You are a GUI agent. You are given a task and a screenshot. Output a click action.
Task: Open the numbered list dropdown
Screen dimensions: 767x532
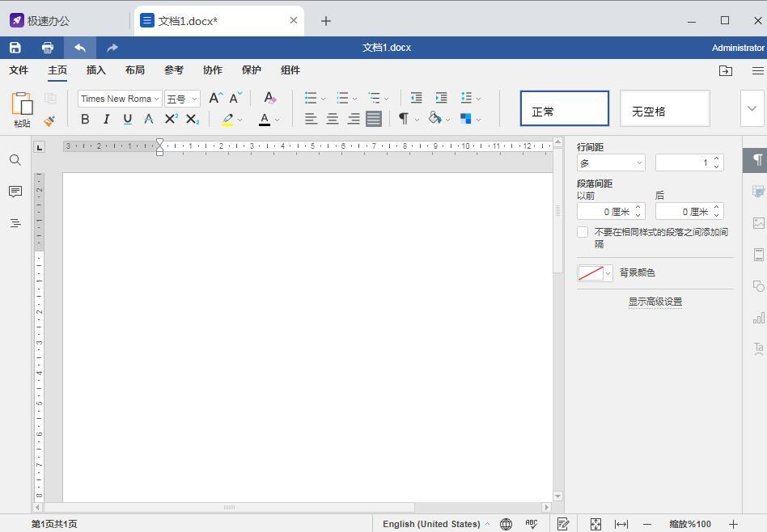click(x=354, y=99)
